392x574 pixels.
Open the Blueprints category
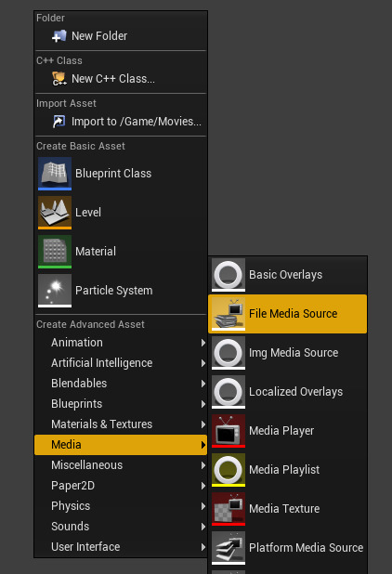pos(121,404)
